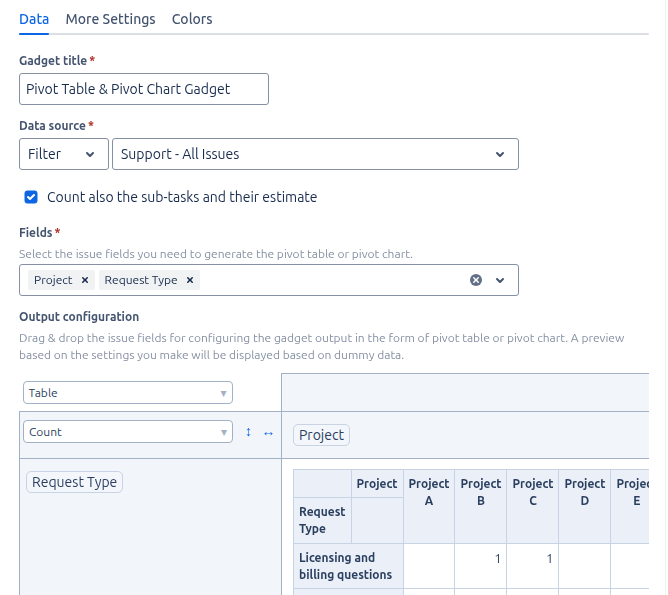The height and width of the screenshot is (595, 668).
Task: Click the vertical sort arrow icon
Action: 248,433
